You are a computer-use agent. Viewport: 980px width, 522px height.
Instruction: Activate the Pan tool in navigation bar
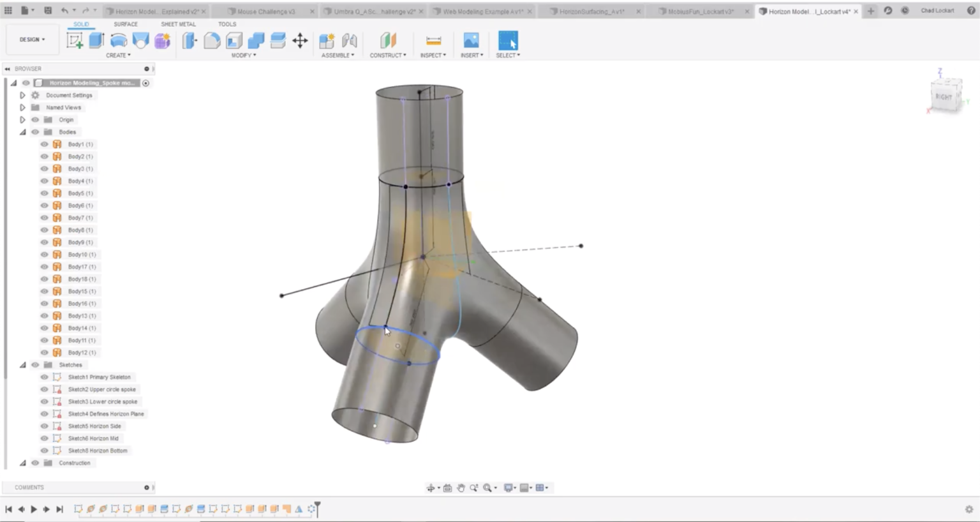[462, 488]
